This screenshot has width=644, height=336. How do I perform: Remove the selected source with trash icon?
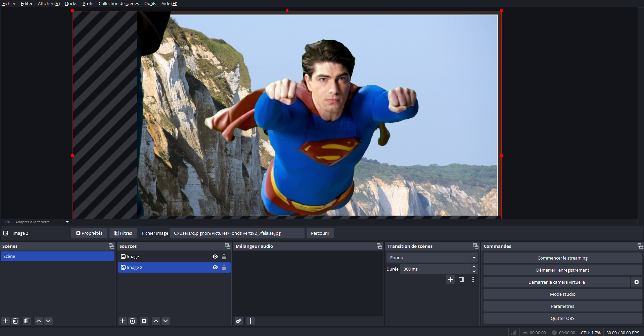pyautogui.click(x=133, y=321)
